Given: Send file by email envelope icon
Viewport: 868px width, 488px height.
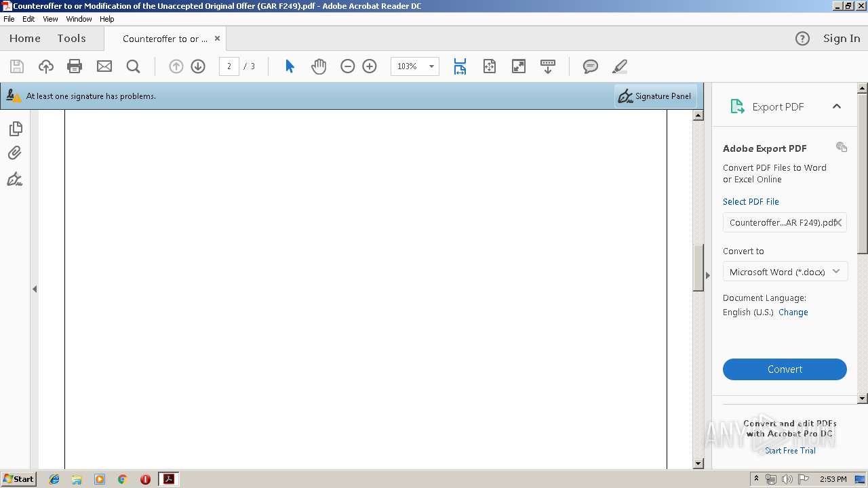Looking at the screenshot, I should click(104, 66).
